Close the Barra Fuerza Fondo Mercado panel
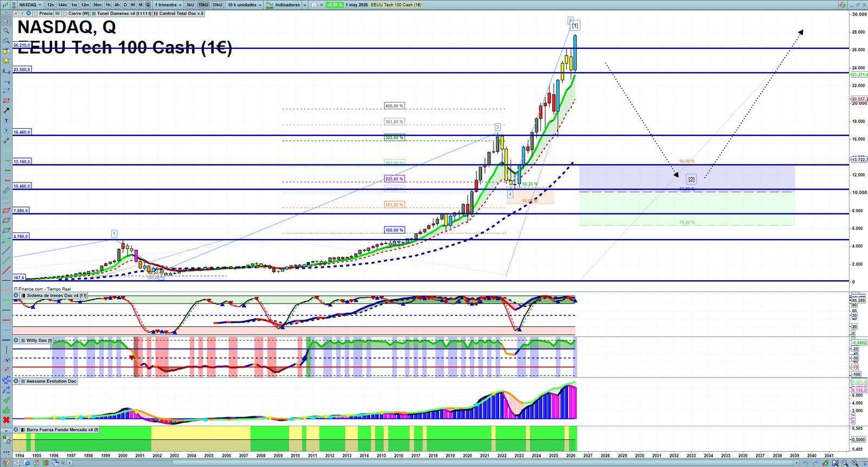Image resolution: width=868 pixels, height=467 pixels. point(16,430)
